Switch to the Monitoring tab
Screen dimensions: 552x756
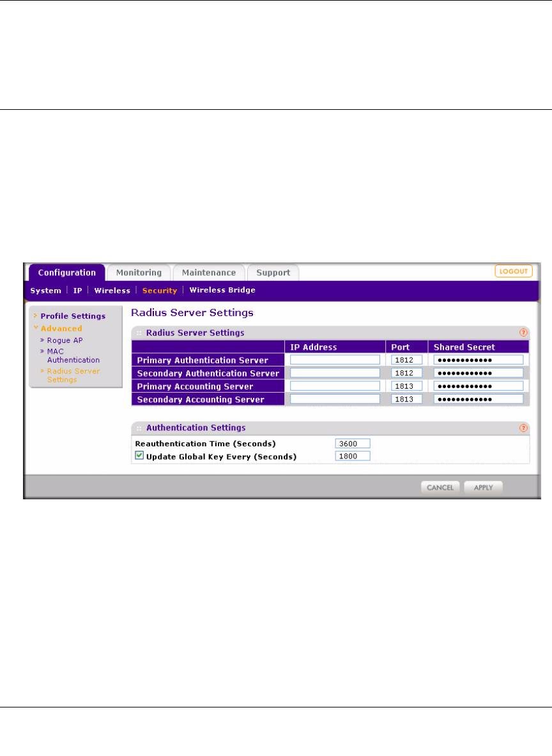pyautogui.click(x=139, y=273)
